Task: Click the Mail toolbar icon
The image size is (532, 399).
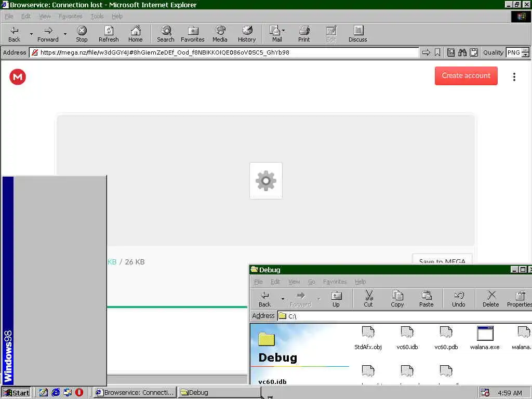Action: (x=275, y=34)
